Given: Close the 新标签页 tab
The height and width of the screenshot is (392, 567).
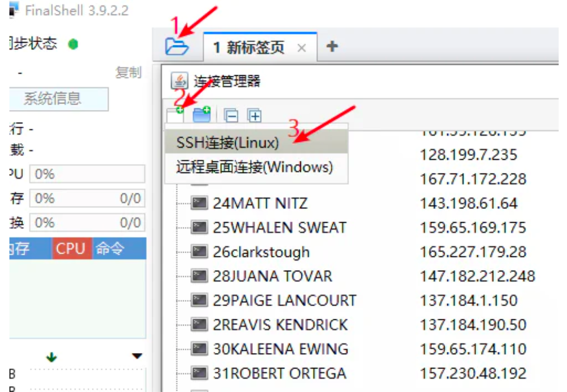Looking at the screenshot, I should click(301, 48).
